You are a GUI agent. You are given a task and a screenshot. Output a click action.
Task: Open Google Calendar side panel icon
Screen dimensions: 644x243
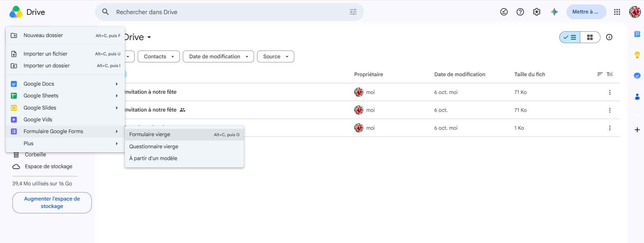[x=637, y=34]
